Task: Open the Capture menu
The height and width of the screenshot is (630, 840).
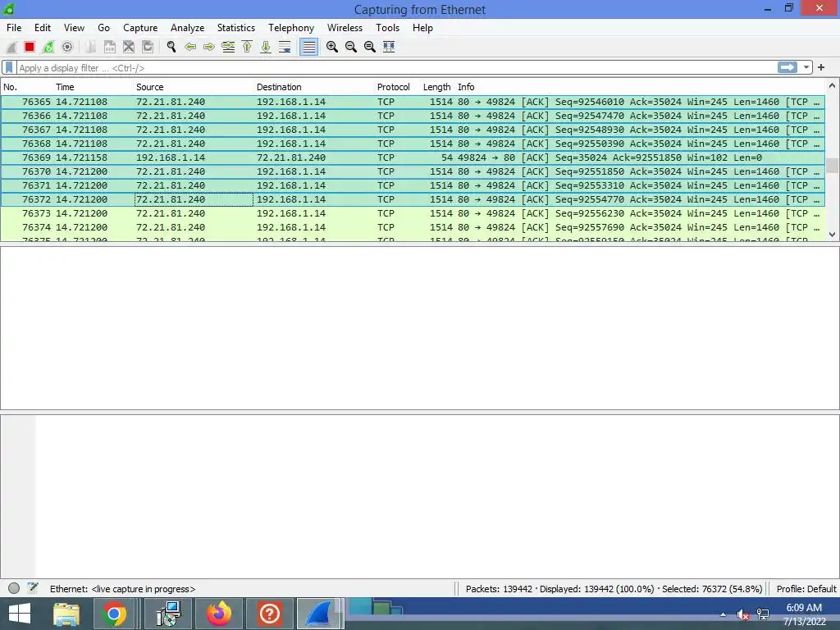Action: [140, 28]
